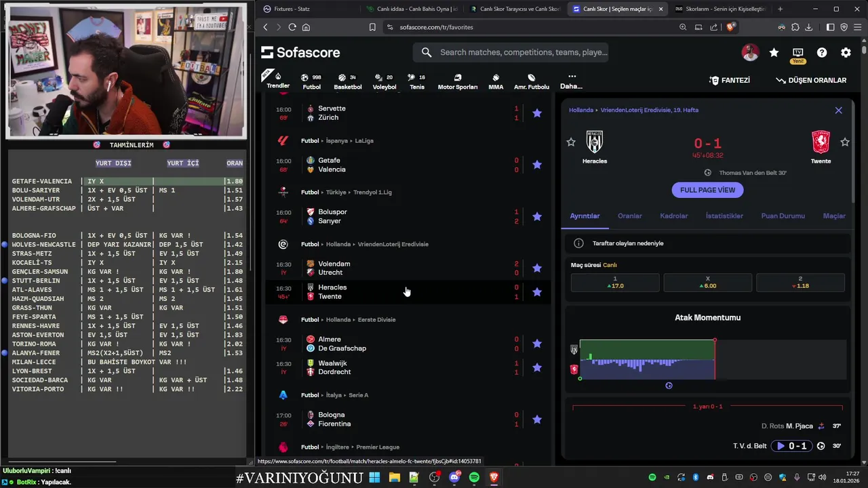Screen dimensions: 868x488
Task: Open the DÜŞEN ORANLAR link
Action: [x=811, y=80]
